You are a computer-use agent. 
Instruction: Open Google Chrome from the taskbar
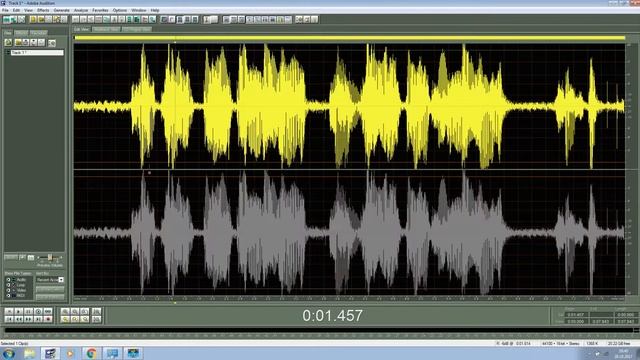pyautogui.click(x=91, y=353)
